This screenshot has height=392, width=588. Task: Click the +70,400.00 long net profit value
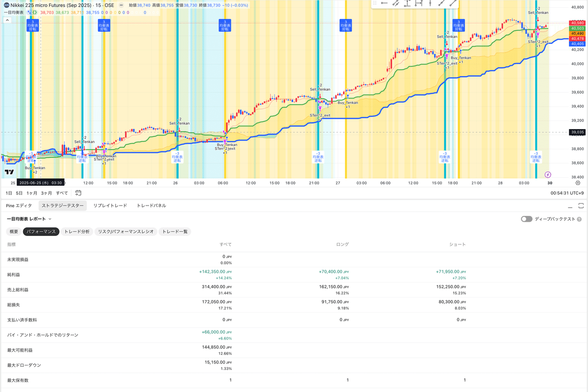(x=333, y=271)
